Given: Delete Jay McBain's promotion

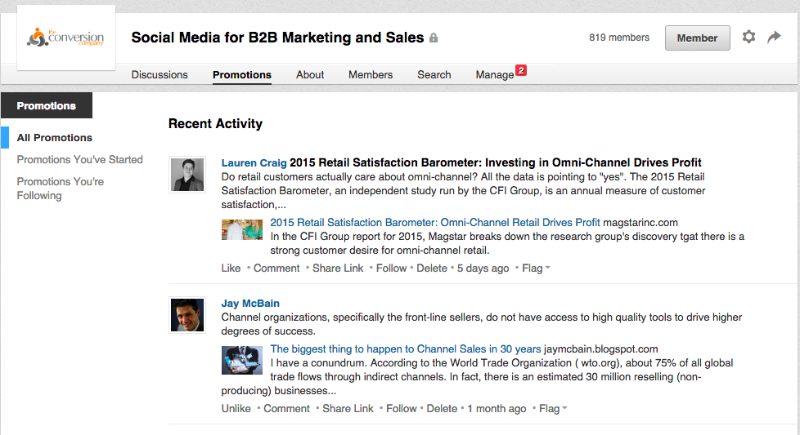Looking at the screenshot, I should (442, 408).
